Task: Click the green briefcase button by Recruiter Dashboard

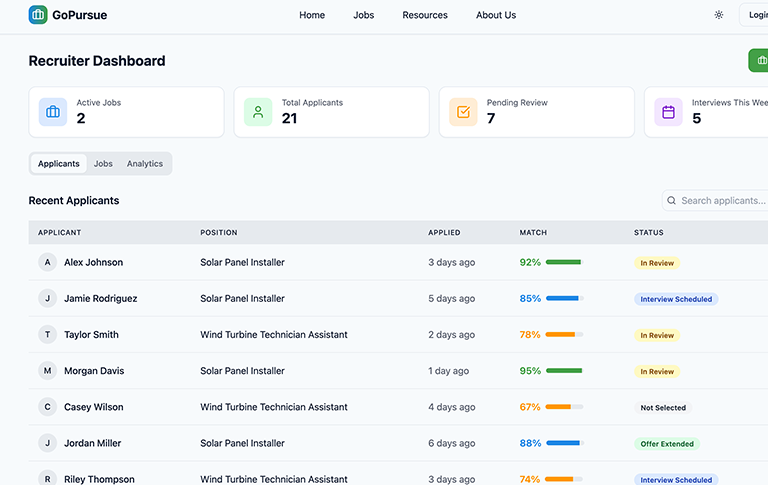Action: pos(759,60)
